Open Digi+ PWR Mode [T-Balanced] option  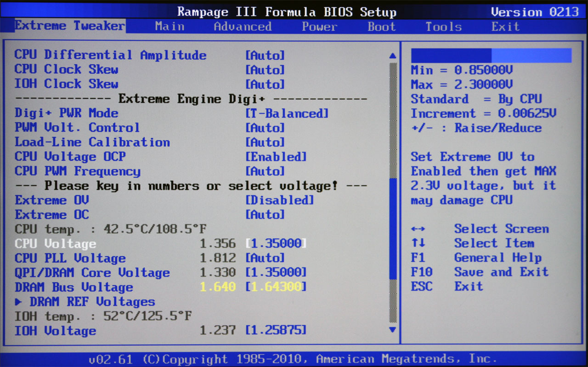click(x=287, y=113)
